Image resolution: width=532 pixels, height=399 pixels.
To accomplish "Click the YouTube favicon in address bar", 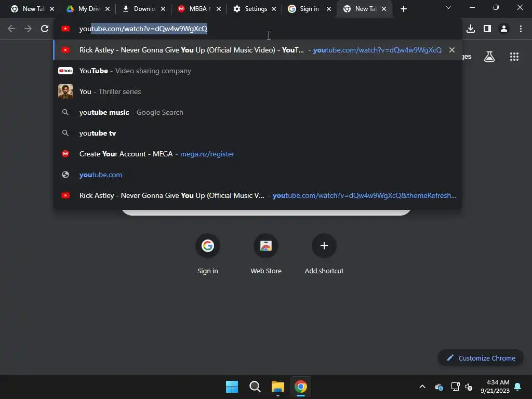I will (x=65, y=29).
